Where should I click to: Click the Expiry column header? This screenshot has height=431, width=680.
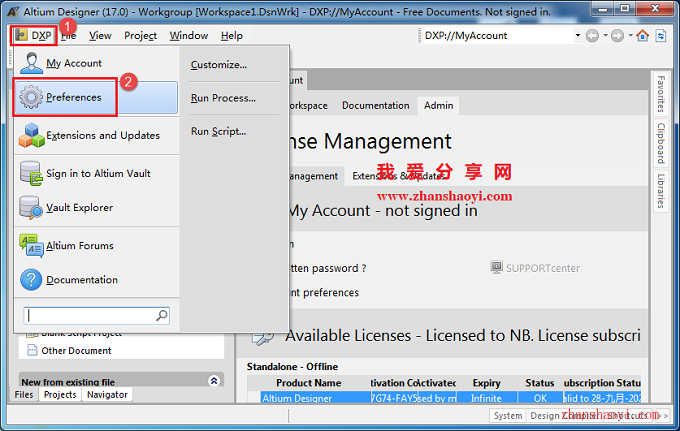point(487,383)
